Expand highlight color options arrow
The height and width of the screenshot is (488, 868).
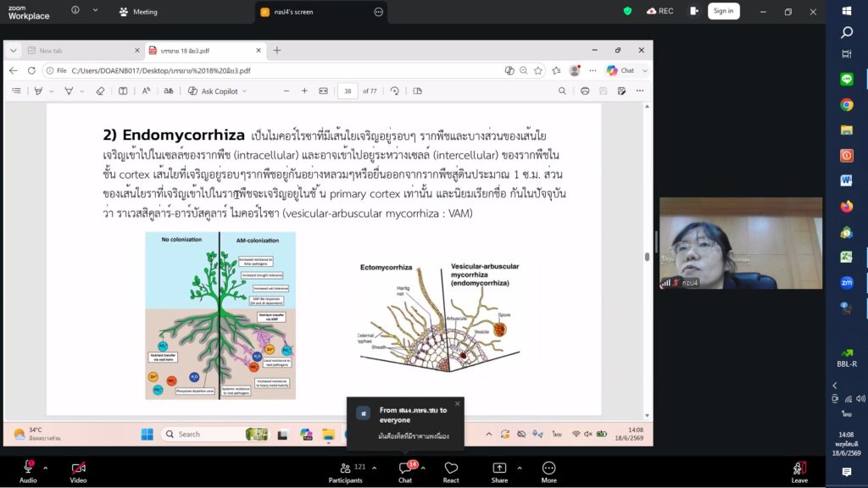52,91
